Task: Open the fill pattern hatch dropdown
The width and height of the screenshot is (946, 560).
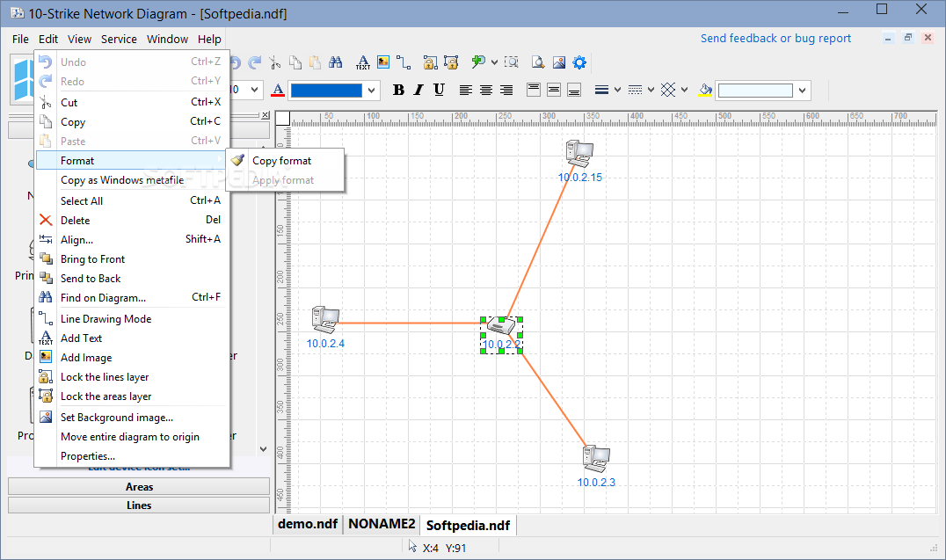Action: (684, 90)
